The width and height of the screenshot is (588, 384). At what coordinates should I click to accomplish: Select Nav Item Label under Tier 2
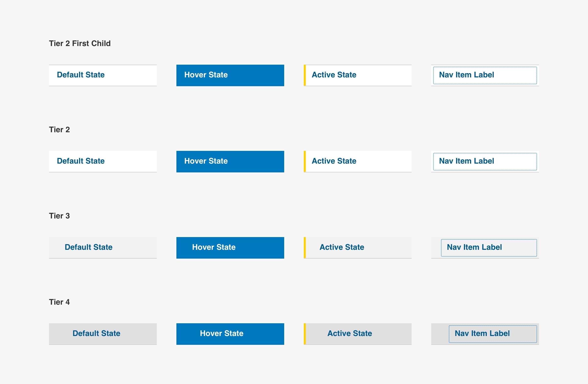(x=485, y=161)
